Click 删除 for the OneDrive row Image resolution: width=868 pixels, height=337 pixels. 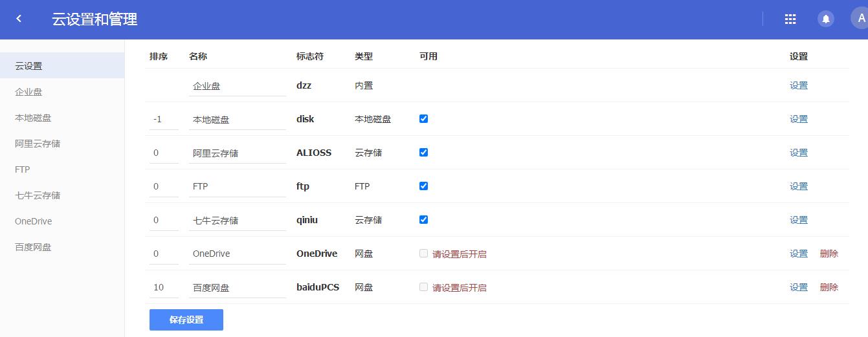(829, 254)
